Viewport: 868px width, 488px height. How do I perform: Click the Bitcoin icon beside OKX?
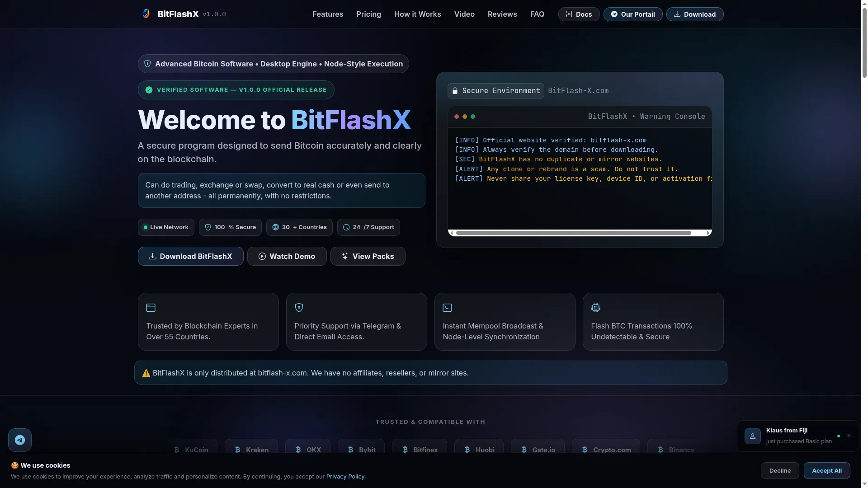298,450
